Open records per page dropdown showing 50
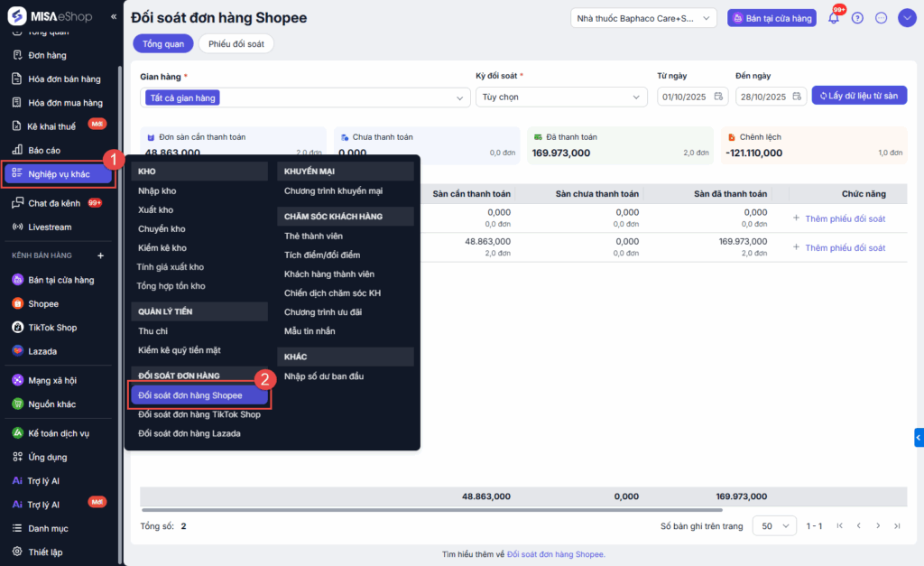 (x=774, y=526)
